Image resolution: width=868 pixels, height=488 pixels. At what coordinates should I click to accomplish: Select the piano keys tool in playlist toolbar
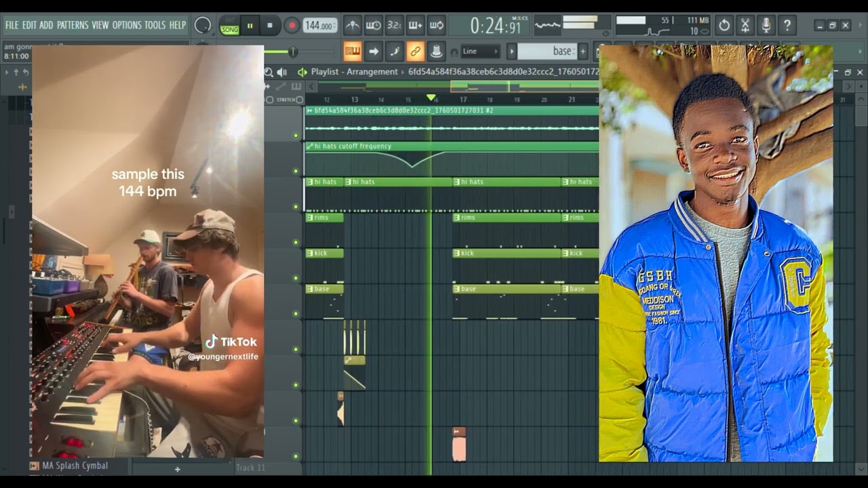coord(296,86)
